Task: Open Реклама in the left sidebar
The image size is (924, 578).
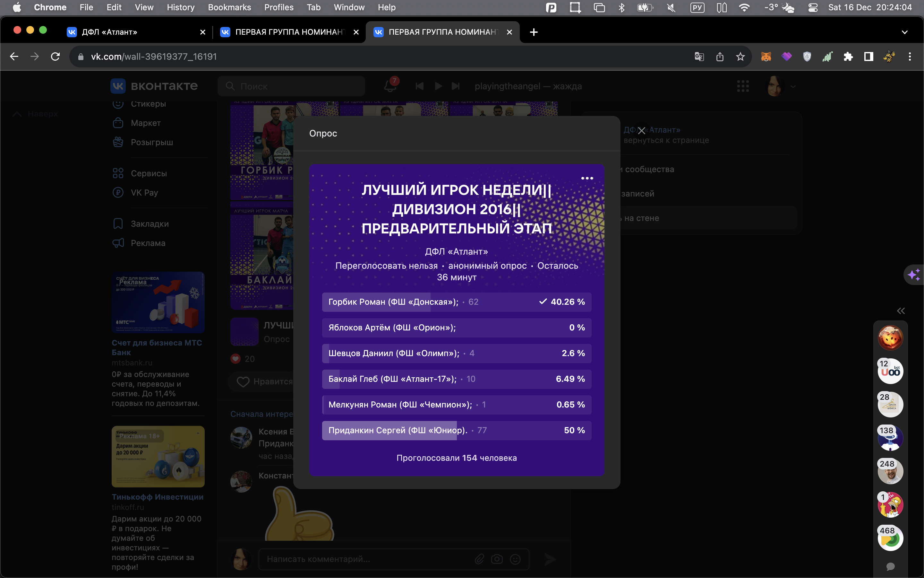Action: click(148, 243)
